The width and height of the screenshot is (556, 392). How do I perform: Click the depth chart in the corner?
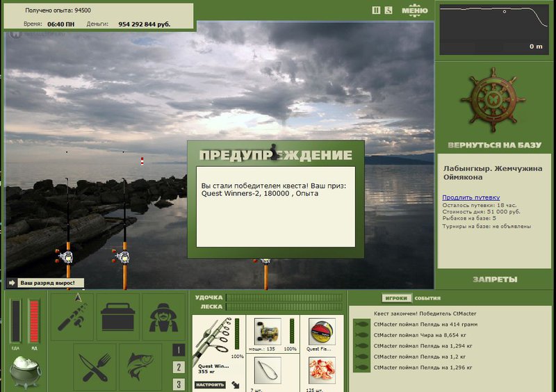[x=493, y=30]
